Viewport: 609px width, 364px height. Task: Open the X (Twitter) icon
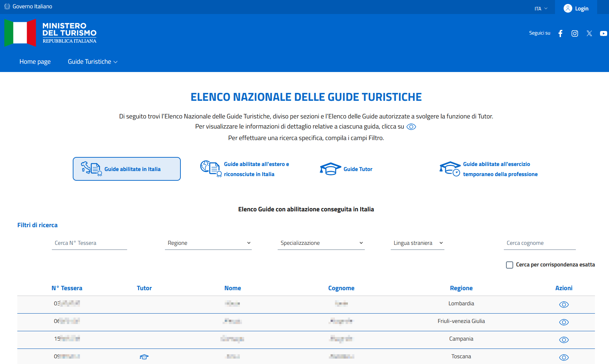pos(589,33)
